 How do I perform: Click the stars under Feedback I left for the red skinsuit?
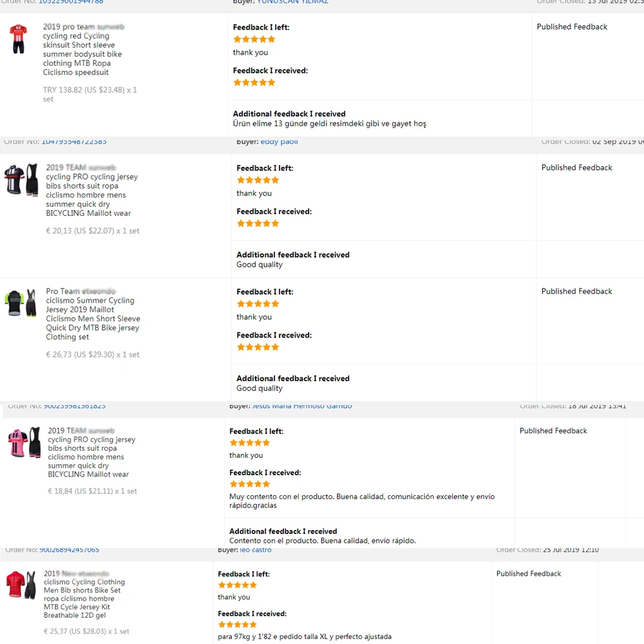pyautogui.click(x=254, y=39)
